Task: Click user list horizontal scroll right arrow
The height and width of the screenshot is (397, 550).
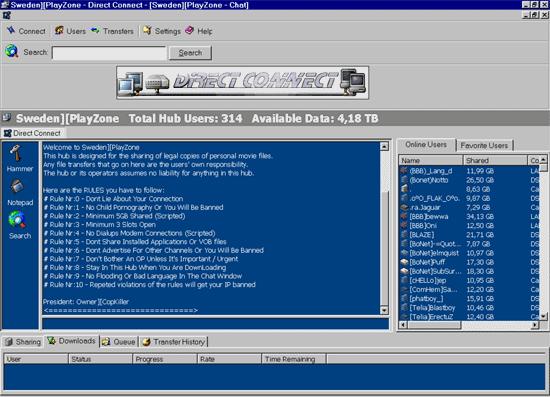Action: point(535,325)
